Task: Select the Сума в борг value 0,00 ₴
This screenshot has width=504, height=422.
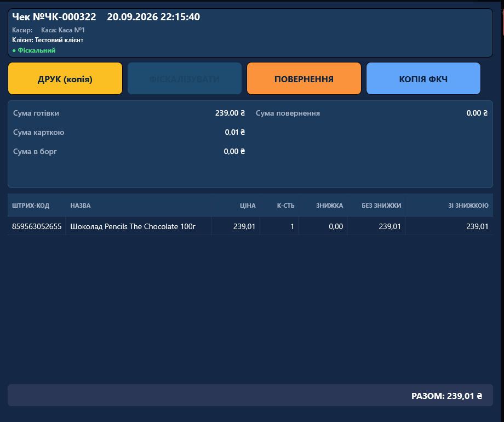Action: (234, 151)
